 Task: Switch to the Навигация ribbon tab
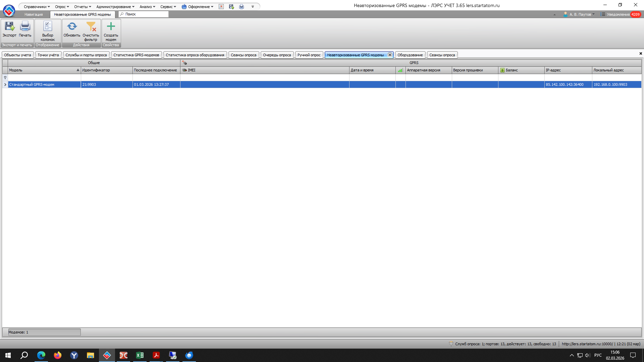point(34,14)
